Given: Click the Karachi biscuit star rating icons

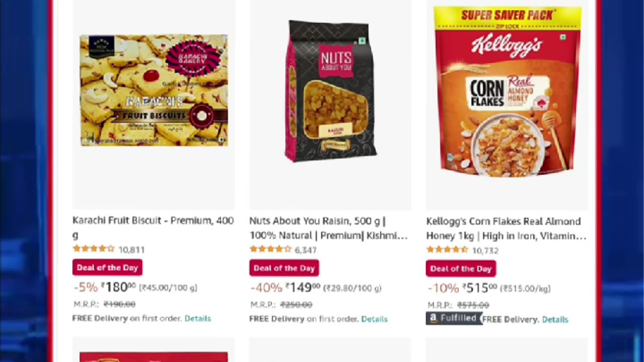Looking at the screenshot, I should [x=94, y=249].
